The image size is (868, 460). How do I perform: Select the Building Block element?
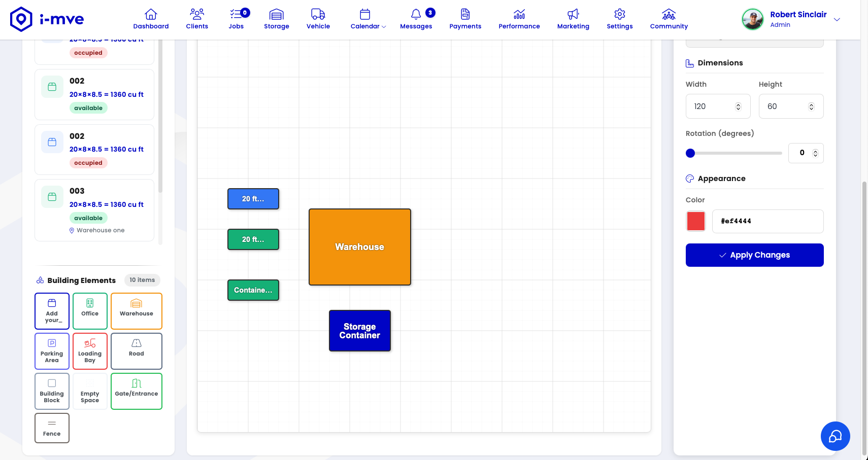coord(52,391)
